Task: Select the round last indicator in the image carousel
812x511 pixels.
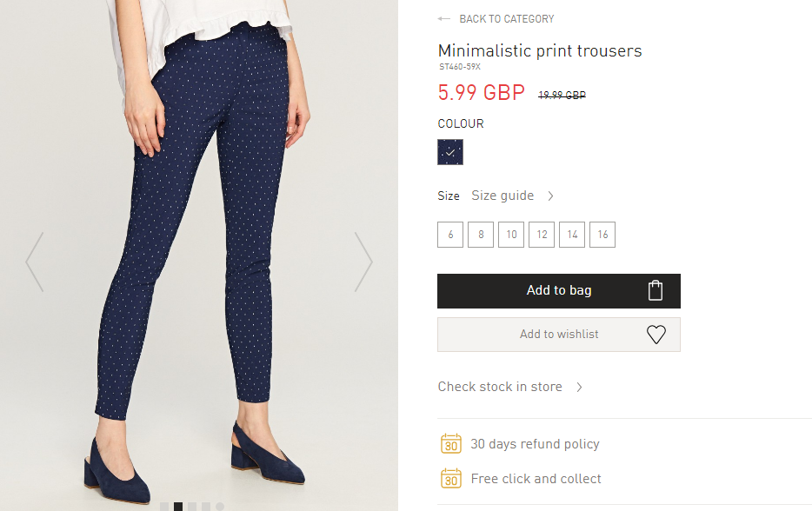Action: click(x=220, y=507)
